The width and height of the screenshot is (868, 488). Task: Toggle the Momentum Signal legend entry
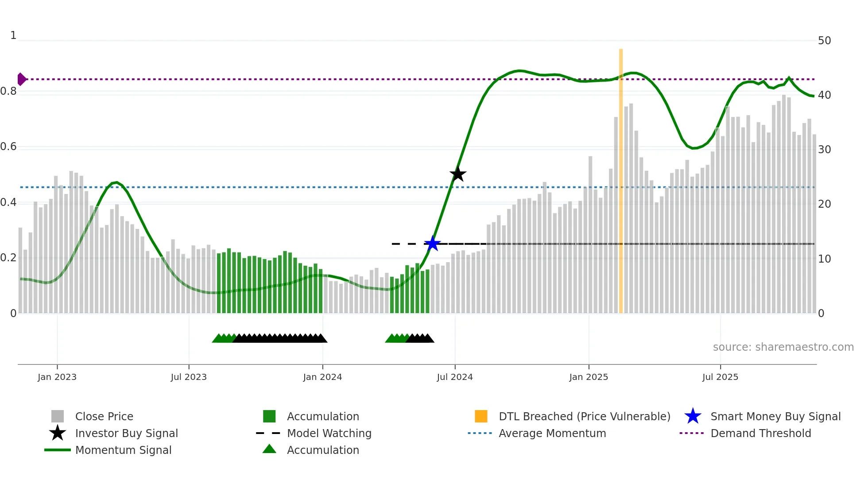tap(123, 450)
